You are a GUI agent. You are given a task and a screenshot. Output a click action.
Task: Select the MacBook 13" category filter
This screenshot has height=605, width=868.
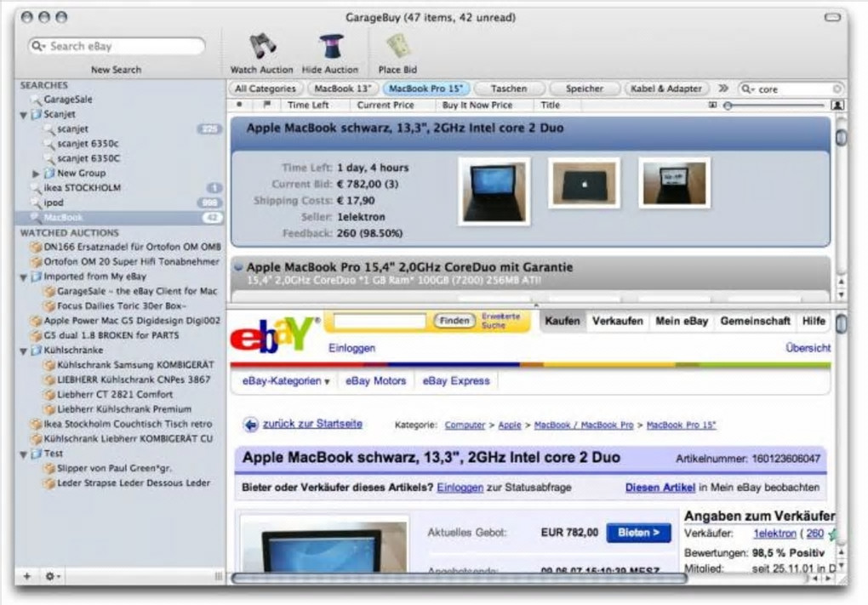click(343, 88)
